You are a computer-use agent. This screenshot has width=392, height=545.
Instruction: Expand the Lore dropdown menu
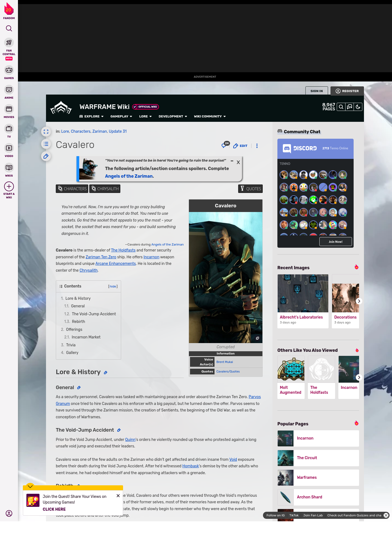coord(145,116)
